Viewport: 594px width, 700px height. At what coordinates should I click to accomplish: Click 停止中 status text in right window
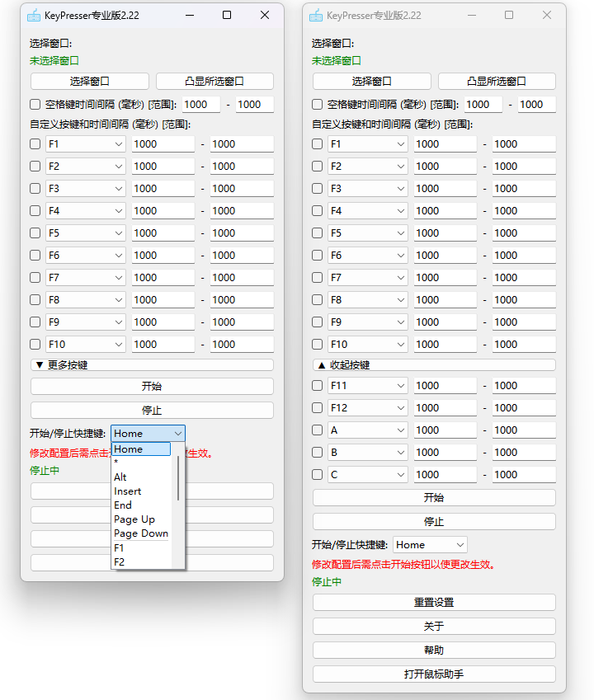[327, 582]
